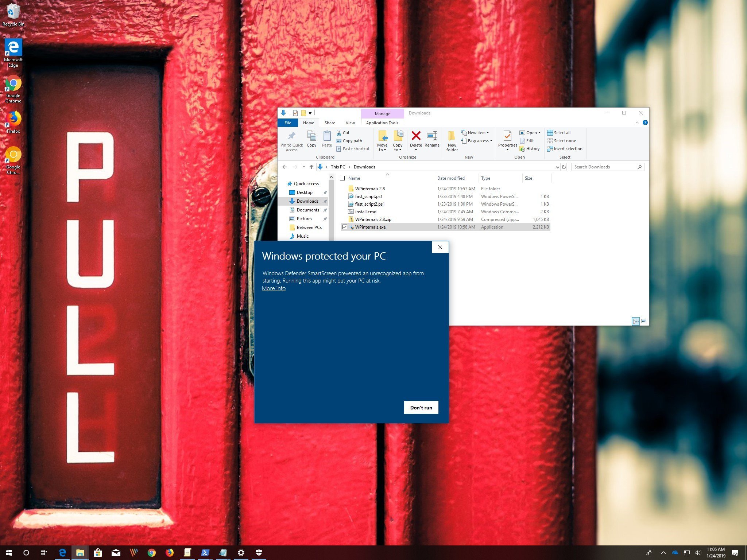Select the Move to icon in ribbon

(x=382, y=139)
